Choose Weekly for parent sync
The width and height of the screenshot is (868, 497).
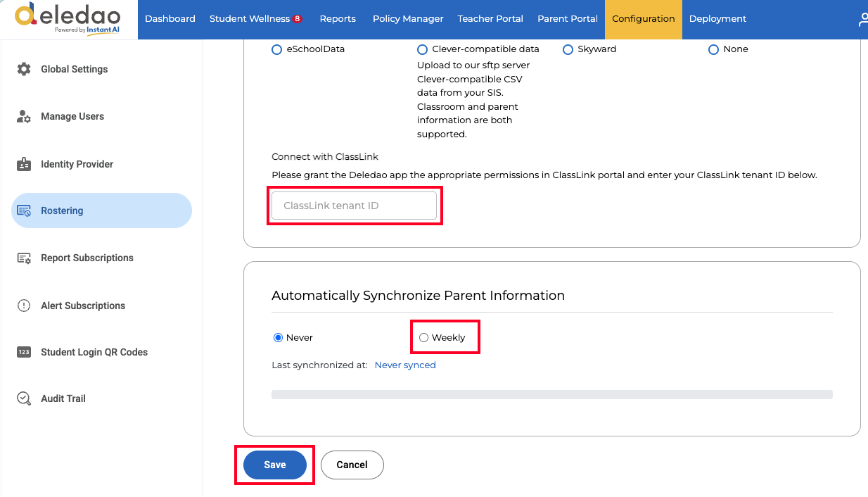[x=423, y=338]
